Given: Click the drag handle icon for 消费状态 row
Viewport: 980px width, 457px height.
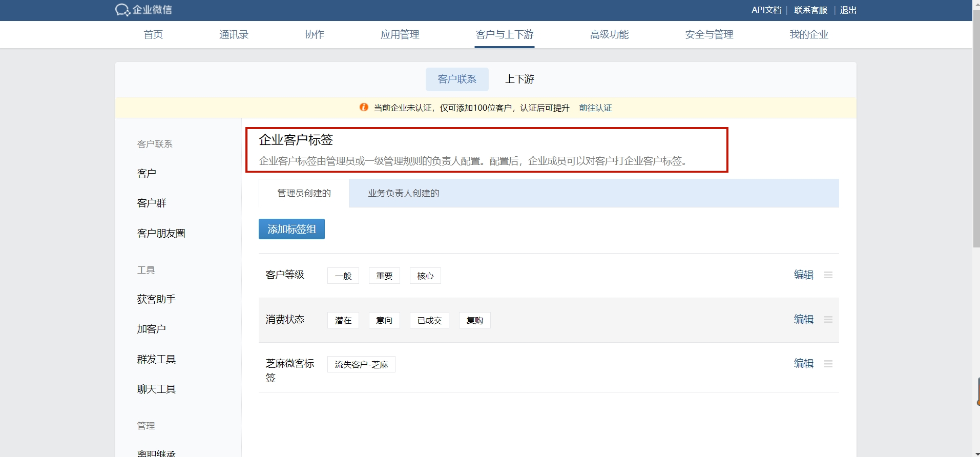Looking at the screenshot, I should (x=828, y=320).
